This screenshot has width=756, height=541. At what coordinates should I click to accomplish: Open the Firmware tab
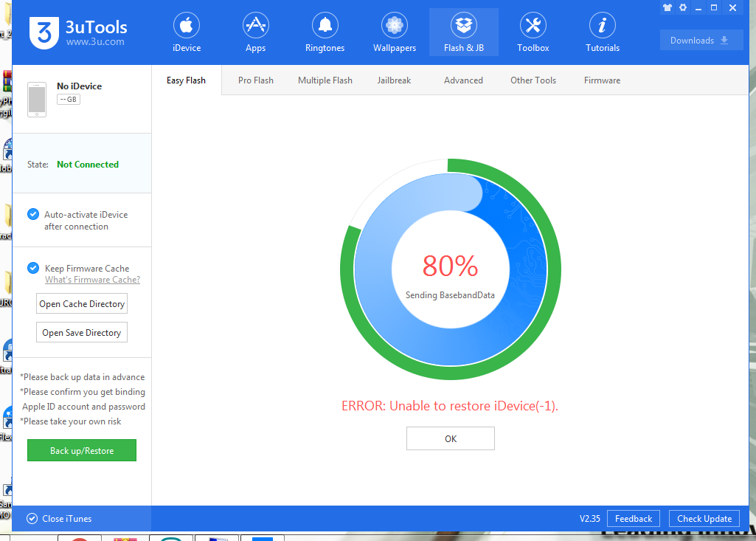point(602,80)
